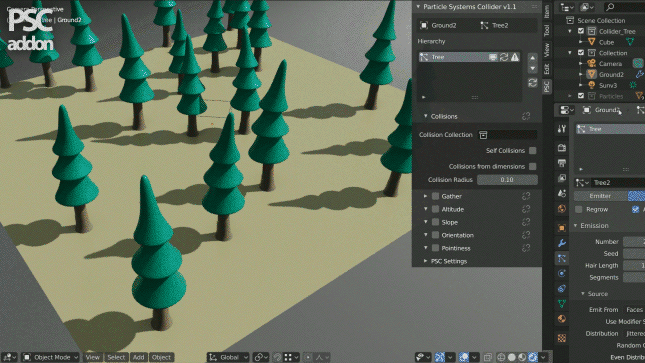Move Tree up with the up arrow
The image size is (645, 363).
click(x=532, y=58)
